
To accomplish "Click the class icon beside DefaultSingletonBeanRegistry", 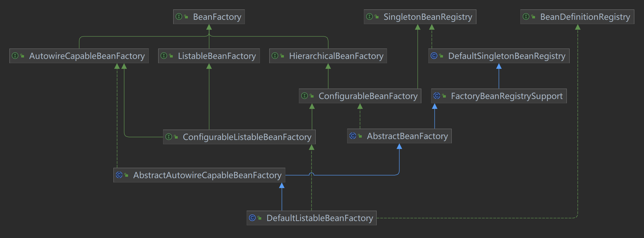I will pyautogui.click(x=434, y=56).
